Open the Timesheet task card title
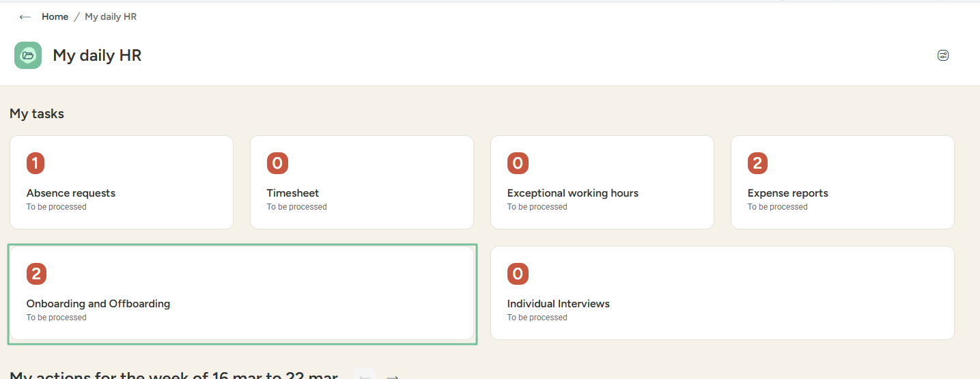This screenshot has width=980, height=379. coord(293,193)
